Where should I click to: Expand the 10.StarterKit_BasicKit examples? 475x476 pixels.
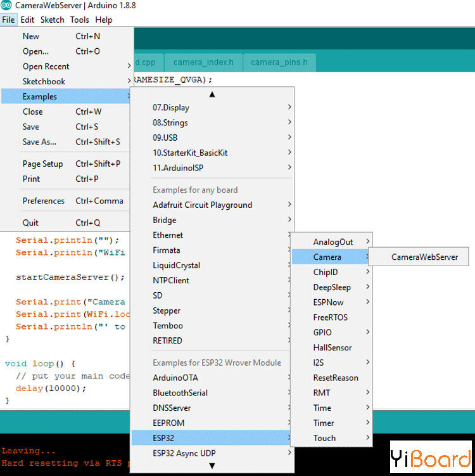(x=212, y=153)
